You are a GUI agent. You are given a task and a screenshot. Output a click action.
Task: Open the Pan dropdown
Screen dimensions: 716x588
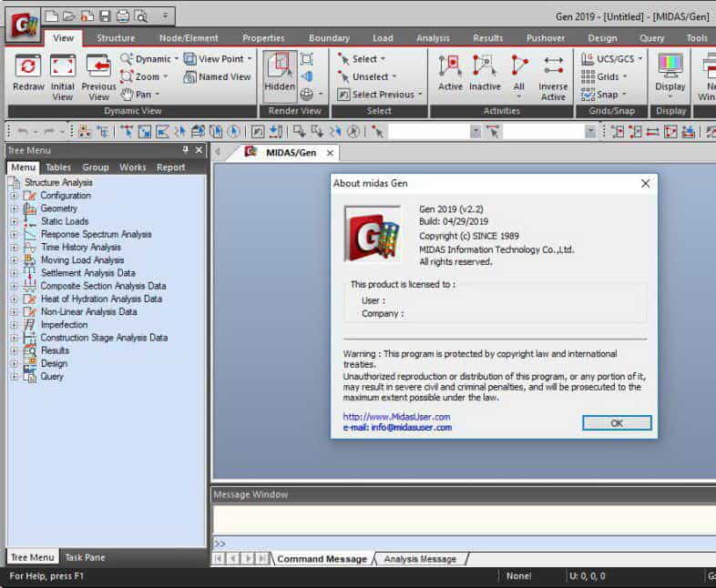[157, 94]
